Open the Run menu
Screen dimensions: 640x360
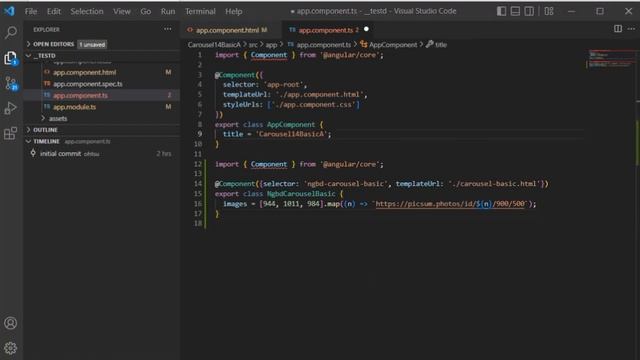click(x=168, y=11)
